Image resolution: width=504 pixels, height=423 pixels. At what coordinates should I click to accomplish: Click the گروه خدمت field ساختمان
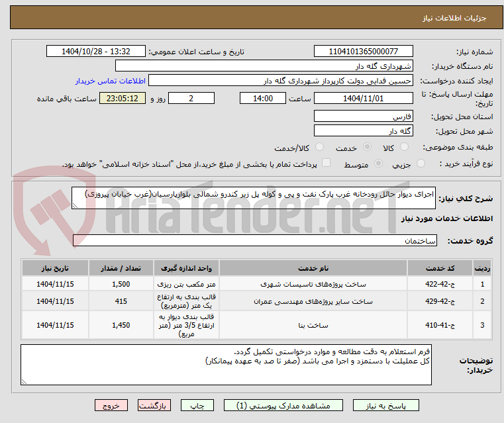(255, 240)
